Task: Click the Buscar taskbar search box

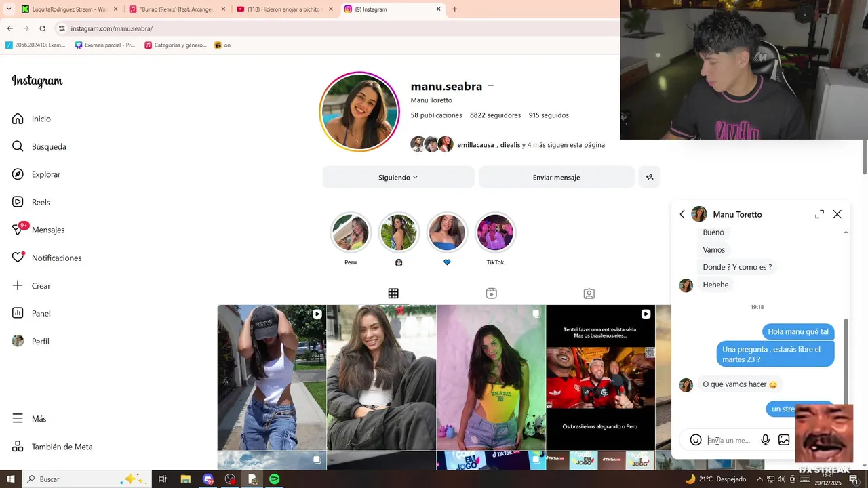Action: click(87, 479)
